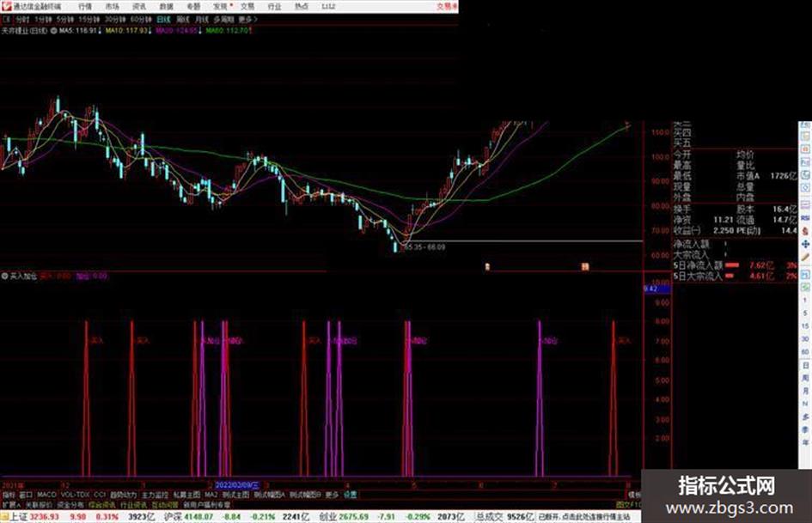Screen dimensions: 812x523
Task: Click the 日 shortcut in right toolbar
Action: [806, 364]
